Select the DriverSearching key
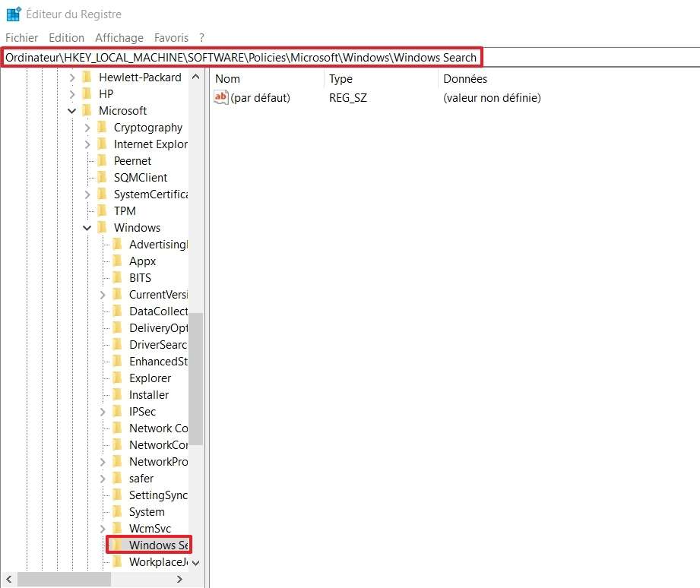 pyautogui.click(x=159, y=345)
